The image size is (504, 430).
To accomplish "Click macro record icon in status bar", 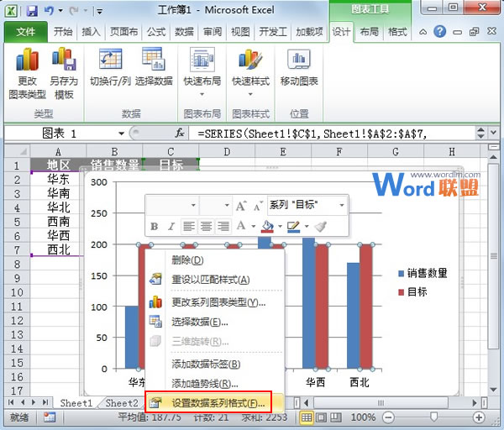I will (50, 417).
